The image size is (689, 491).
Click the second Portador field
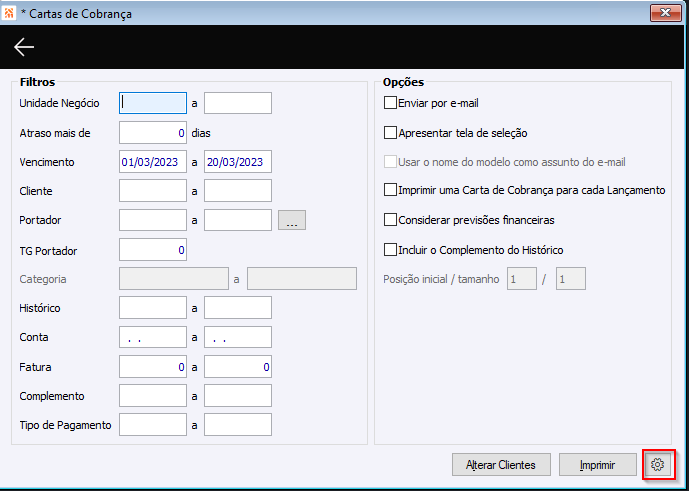(238, 220)
